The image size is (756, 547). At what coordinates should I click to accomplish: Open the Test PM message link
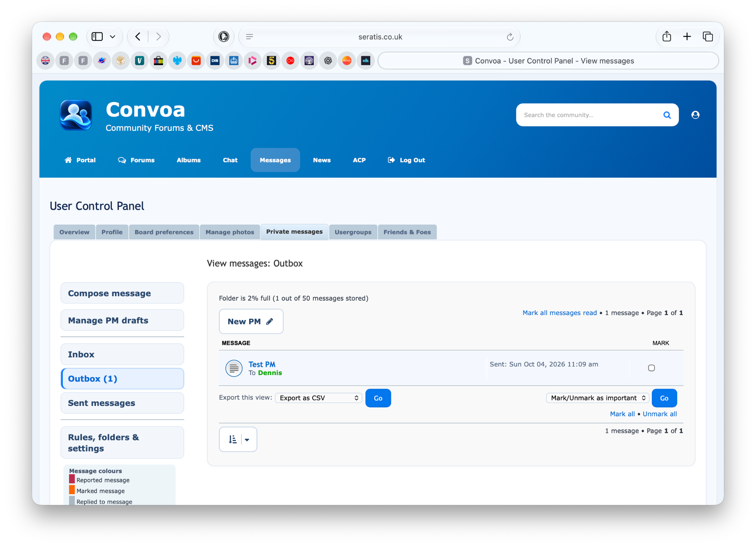point(262,364)
